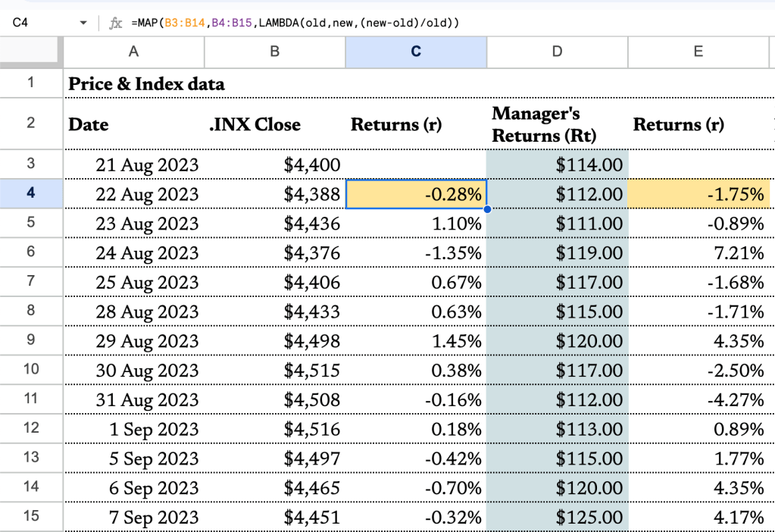Select column E header

698,52
